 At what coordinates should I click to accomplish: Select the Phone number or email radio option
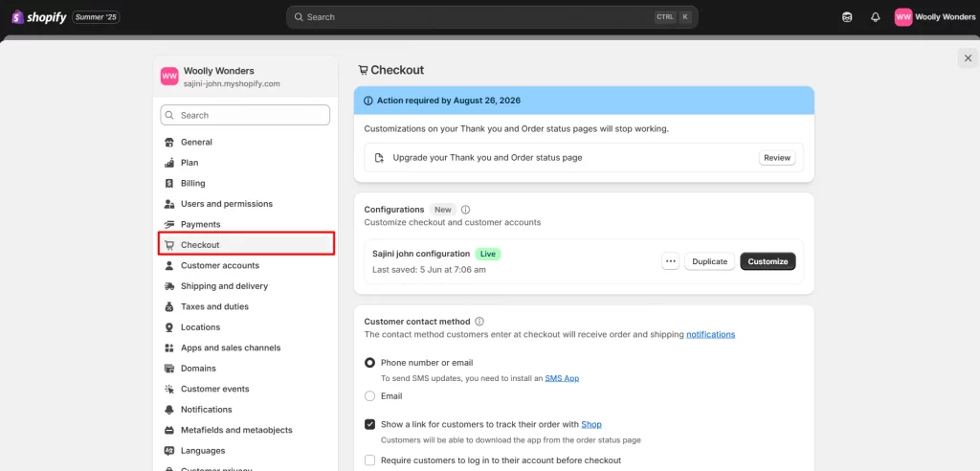[370, 363]
